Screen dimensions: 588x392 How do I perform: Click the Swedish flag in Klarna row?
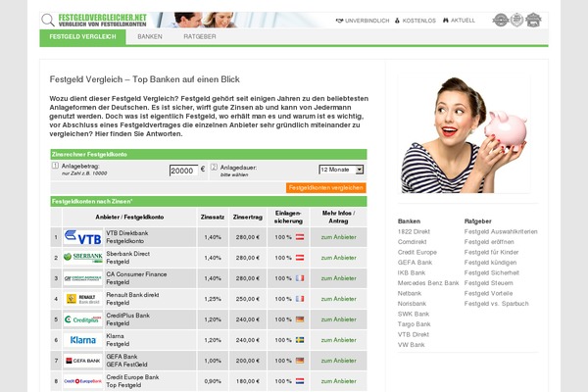tap(300, 340)
